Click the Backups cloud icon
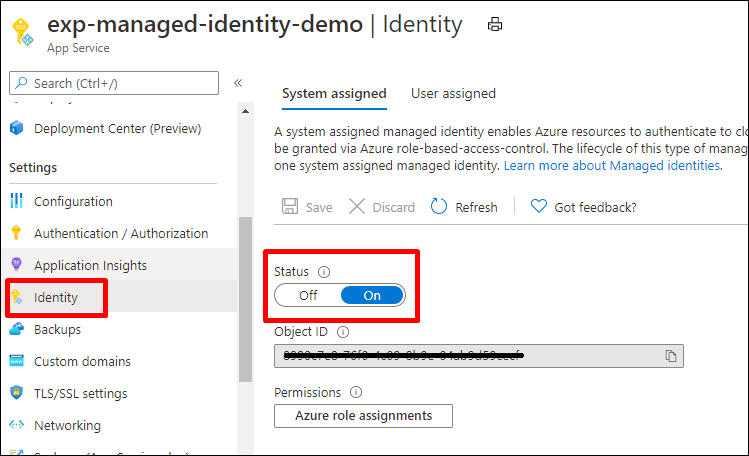Image resolution: width=749 pixels, height=456 pixels. (x=17, y=329)
